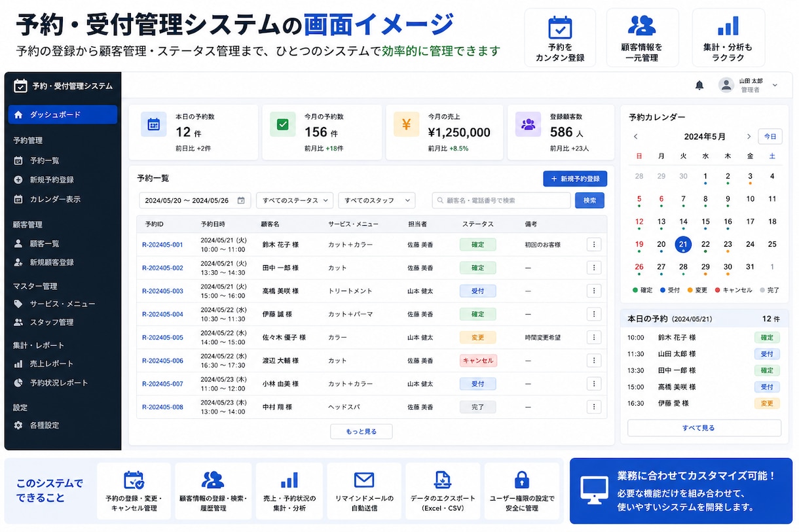Click customer name 佐々木 優子 様
The height and width of the screenshot is (532, 799).
pyautogui.click(x=284, y=338)
